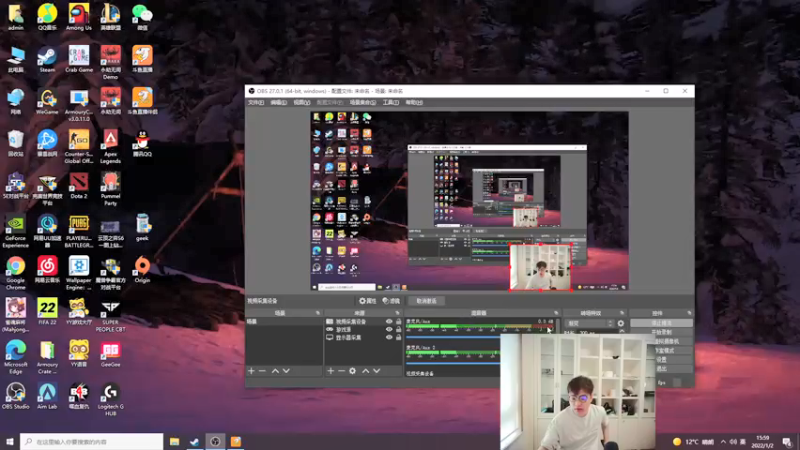Viewport: 800px width, 450px height.
Task: Click the mixer panel scrollbar
Action: point(557,328)
